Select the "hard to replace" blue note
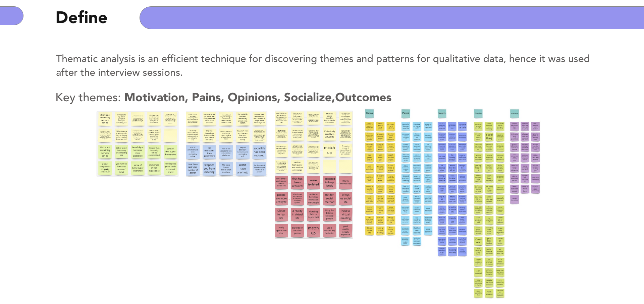The height and width of the screenshot is (304, 644). (x=428, y=126)
